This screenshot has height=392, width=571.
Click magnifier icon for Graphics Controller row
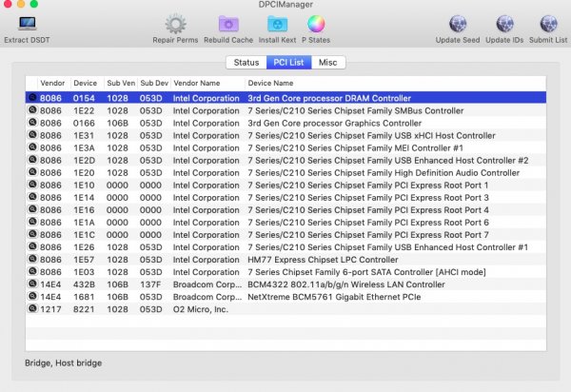pyautogui.click(x=32, y=123)
